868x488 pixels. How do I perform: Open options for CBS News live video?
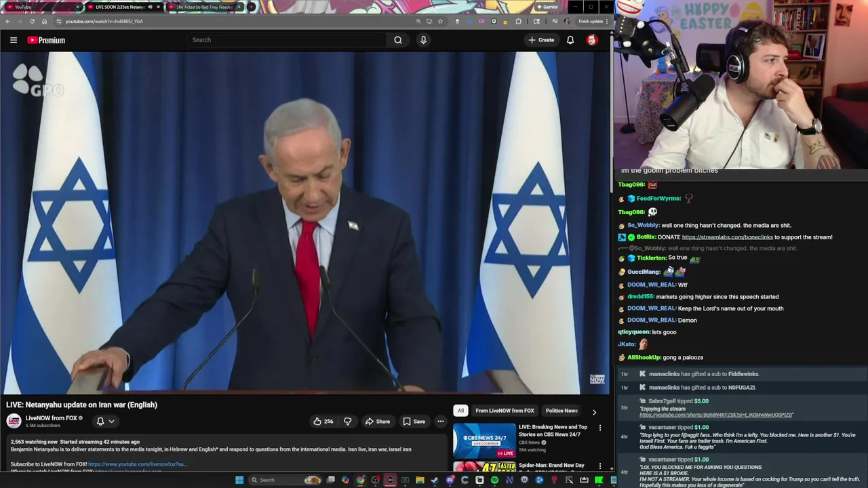tap(599, 428)
